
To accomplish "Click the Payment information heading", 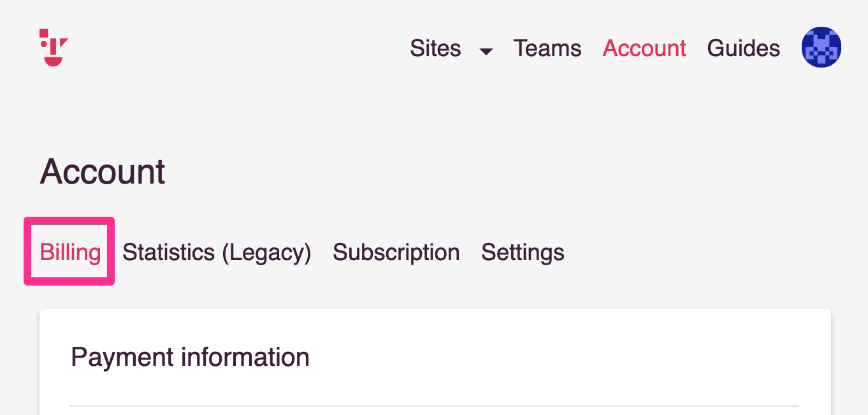I will [x=190, y=357].
